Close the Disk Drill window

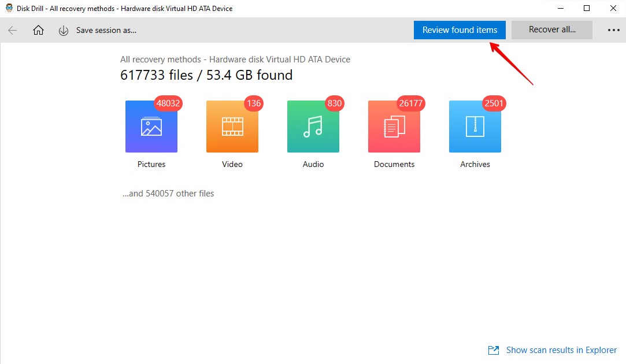(613, 9)
